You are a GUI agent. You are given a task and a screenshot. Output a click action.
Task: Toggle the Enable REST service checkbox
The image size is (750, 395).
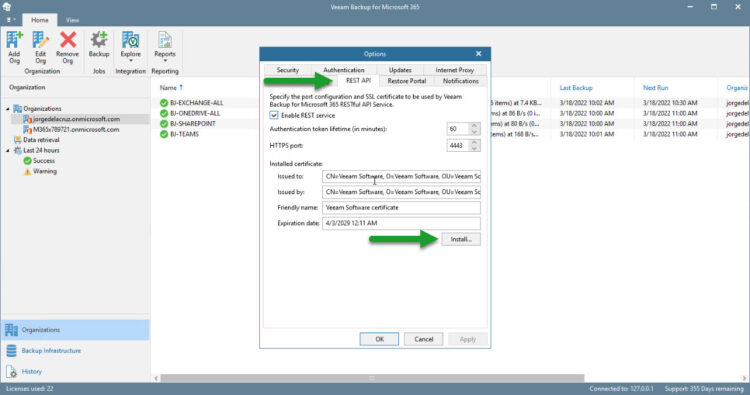point(274,115)
